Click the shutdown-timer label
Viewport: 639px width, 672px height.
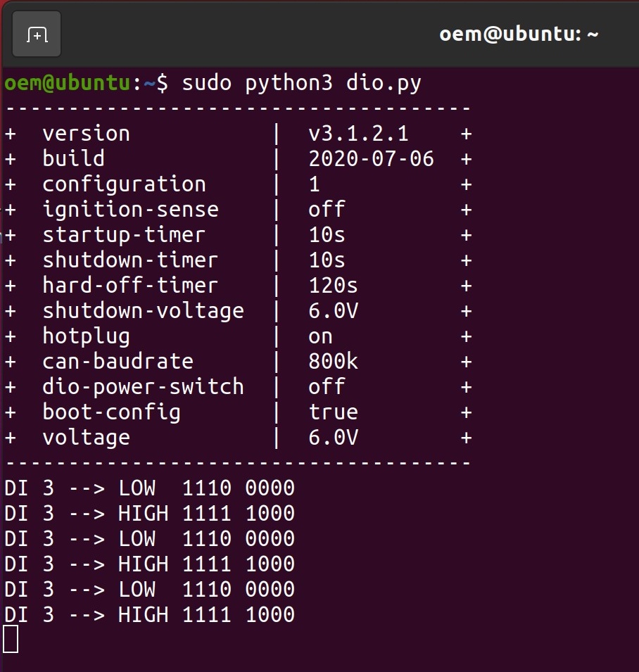point(130,260)
